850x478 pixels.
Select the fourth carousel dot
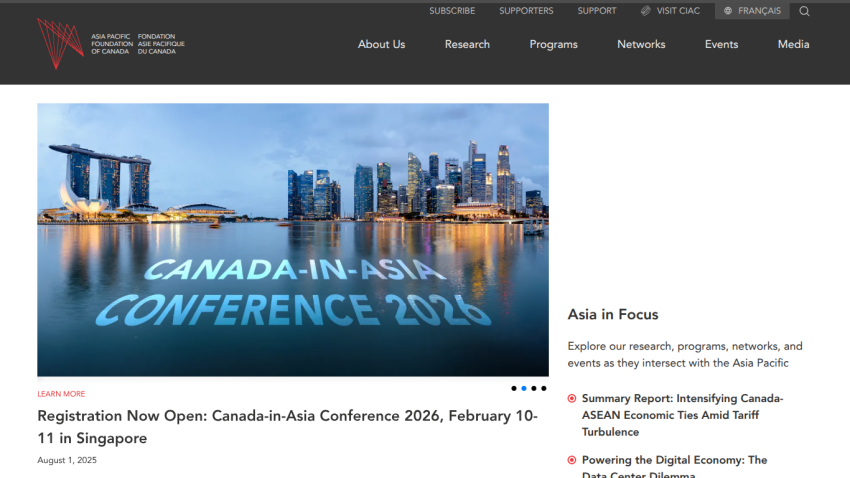pos(544,388)
